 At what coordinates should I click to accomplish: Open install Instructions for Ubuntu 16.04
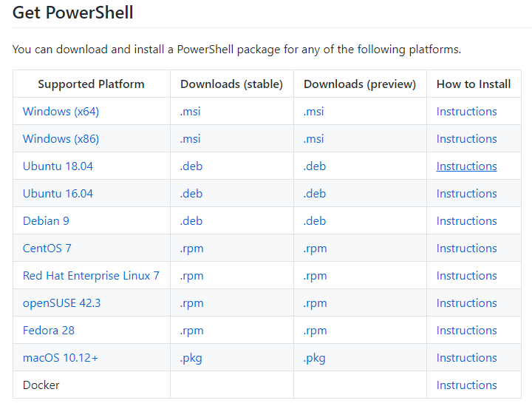tap(466, 193)
